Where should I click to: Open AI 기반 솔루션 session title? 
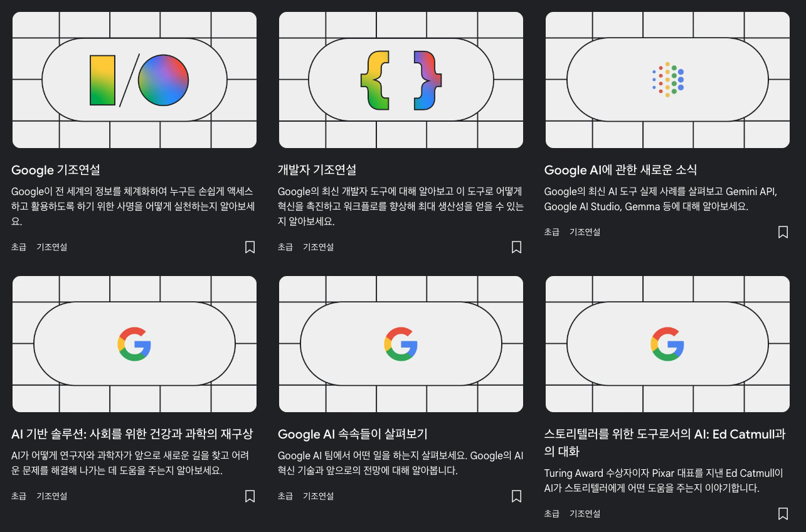(132, 434)
